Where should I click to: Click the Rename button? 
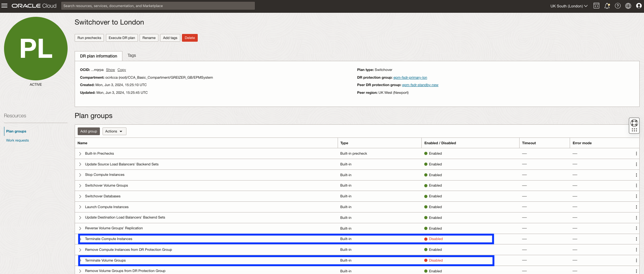149,38
